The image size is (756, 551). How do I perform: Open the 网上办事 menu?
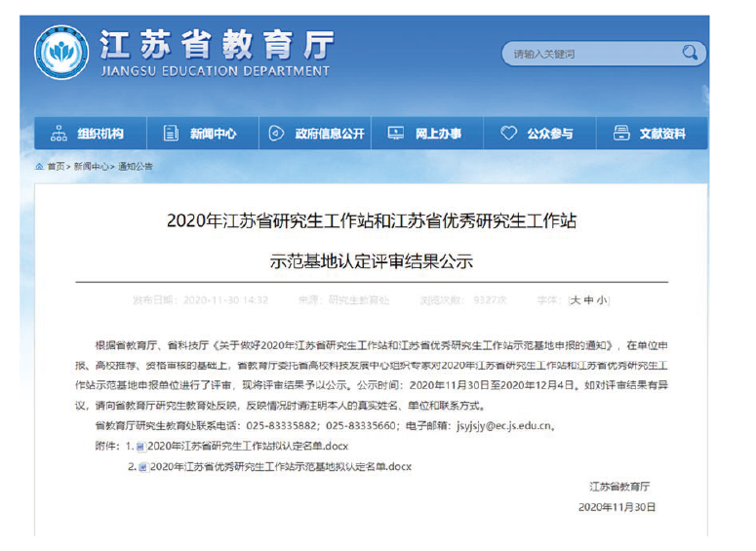click(x=427, y=133)
